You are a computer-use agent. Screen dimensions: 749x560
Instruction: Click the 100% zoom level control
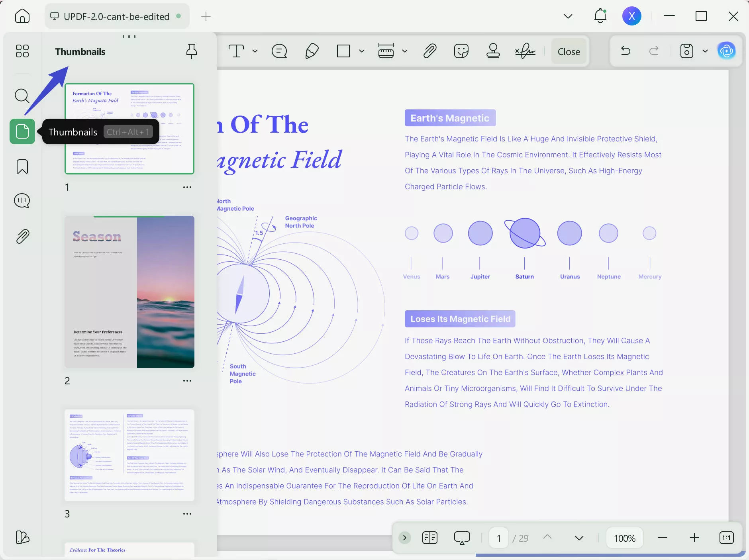(624, 538)
